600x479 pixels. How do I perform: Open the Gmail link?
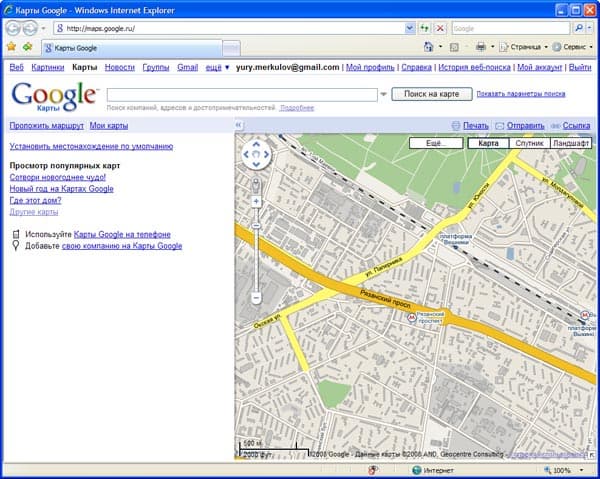tap(188, 67)
